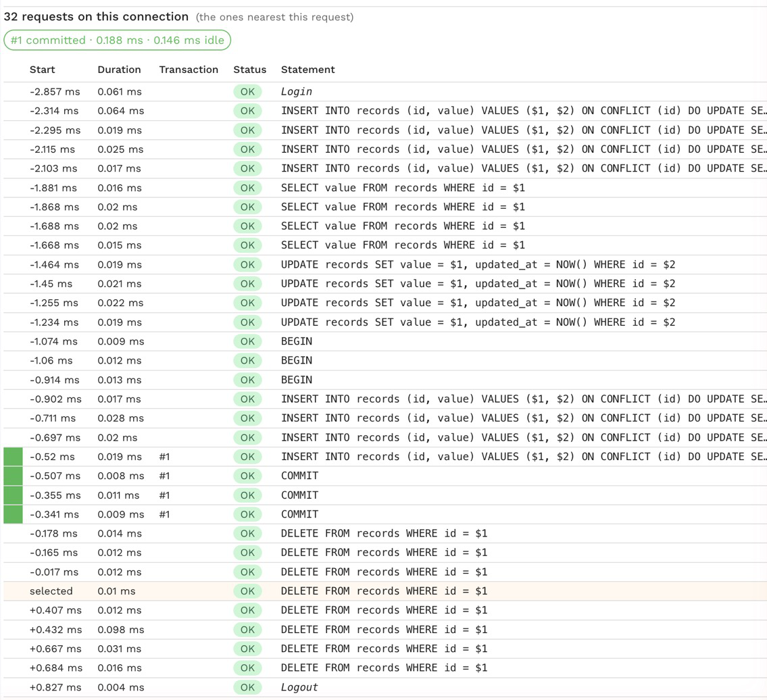Select the INSERT row at -0.697 ms
This screenshot has height=700, width=767.
pos(385,437)
